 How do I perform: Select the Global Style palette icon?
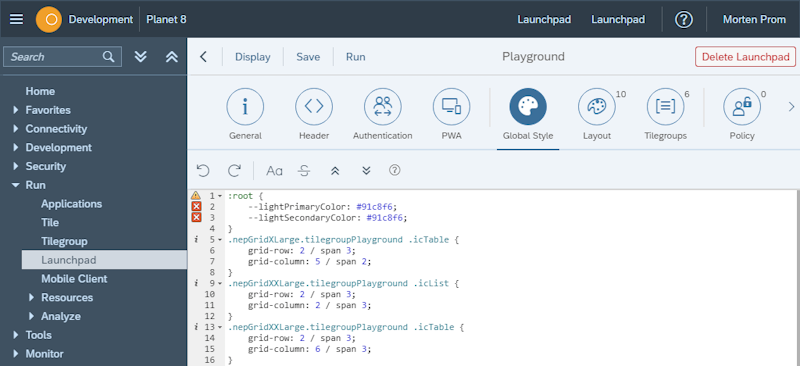coord(528,107)
